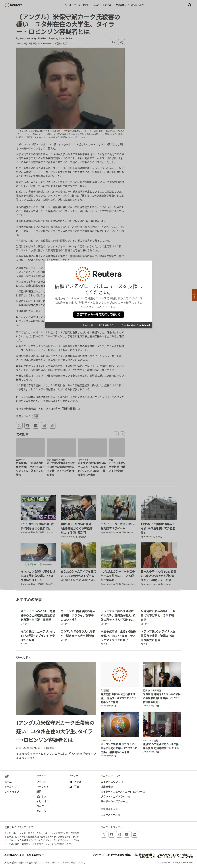Open the orange Feedback side tab
197x868 pixels.
[x=194, y=295]
